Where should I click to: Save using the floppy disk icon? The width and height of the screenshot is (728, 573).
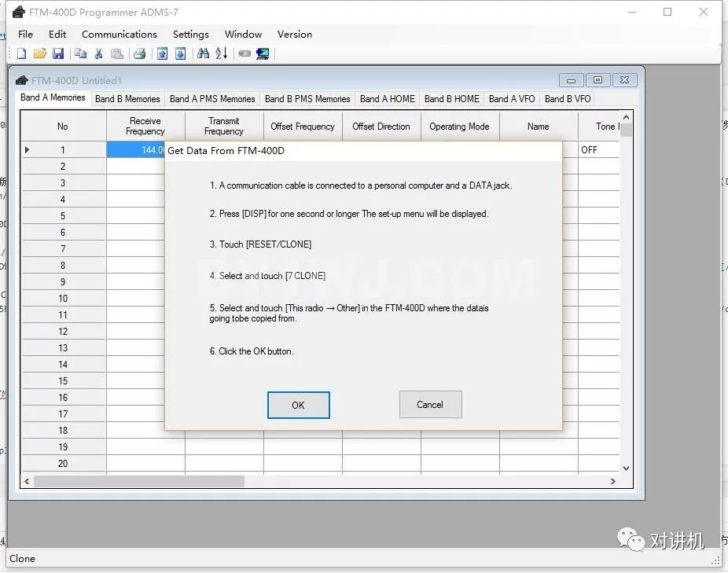58,53
